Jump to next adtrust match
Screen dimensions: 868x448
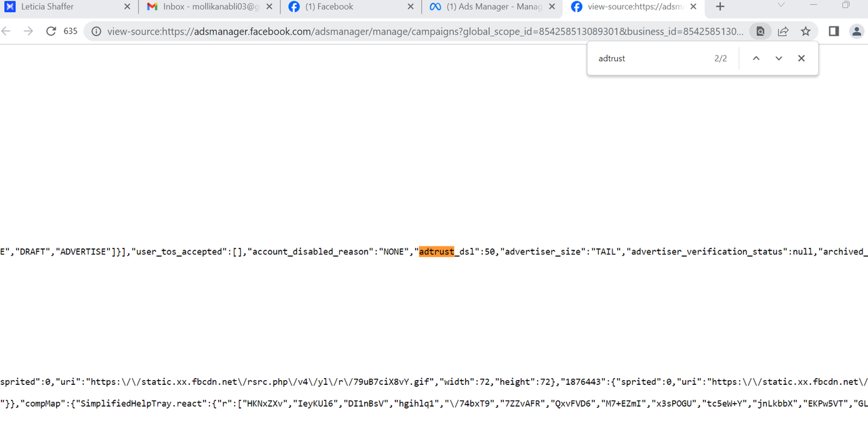pos(778,58)
